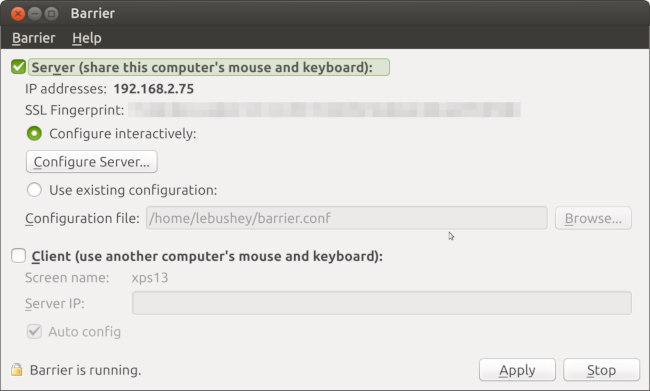Click the Apply button
Viewport: 650px width, 391px height.
pyautogui.click(x=517, y=370)
